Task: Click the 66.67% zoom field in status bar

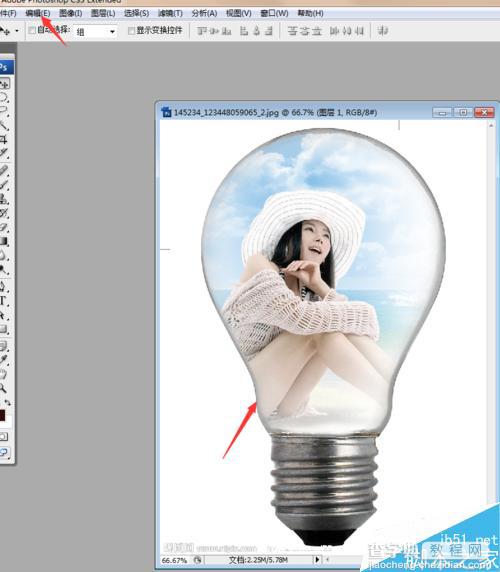Action: (x=174, y=560)
